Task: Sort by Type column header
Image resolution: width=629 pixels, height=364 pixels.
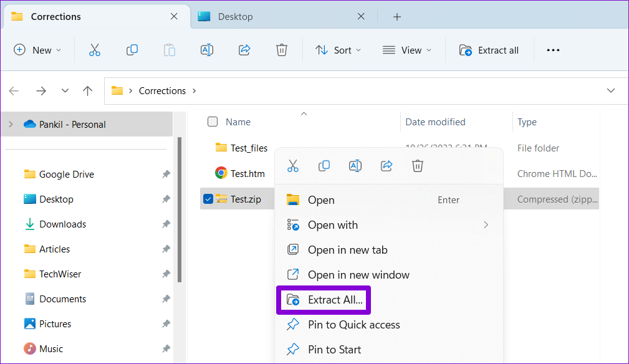Action: [527, 122]
